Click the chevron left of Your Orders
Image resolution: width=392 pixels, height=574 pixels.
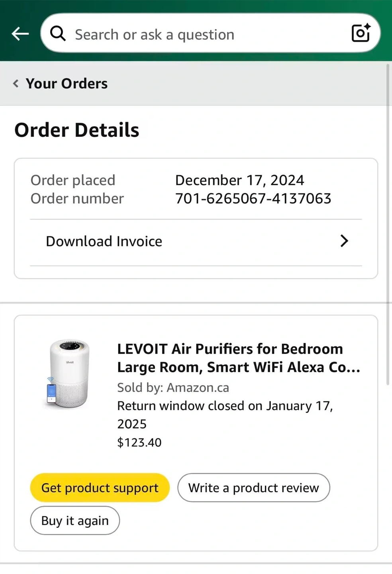click(16, 83)
